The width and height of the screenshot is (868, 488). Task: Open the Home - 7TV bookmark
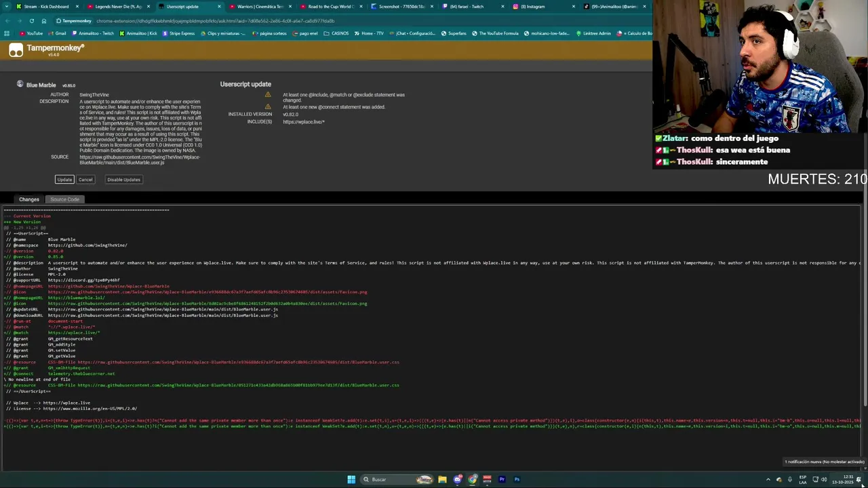[x=369, y=33]
